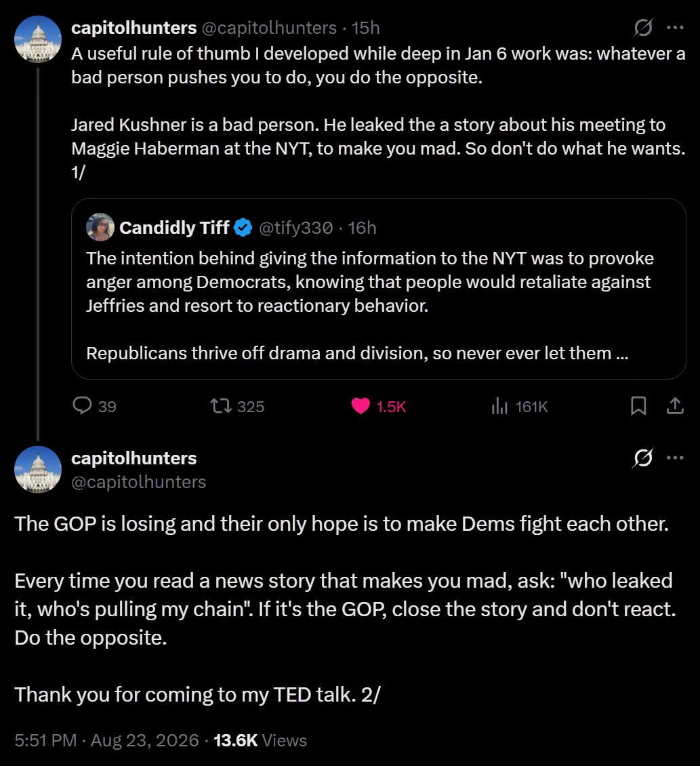The image size is (700, 766).
Task: Expand more options on second tweet
Action: pos(675,458)
